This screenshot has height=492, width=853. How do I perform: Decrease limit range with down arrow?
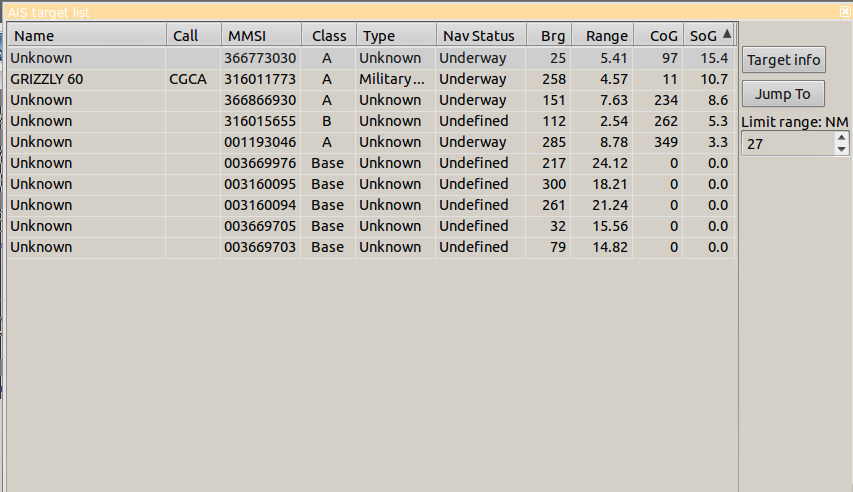tap(841, 149)
